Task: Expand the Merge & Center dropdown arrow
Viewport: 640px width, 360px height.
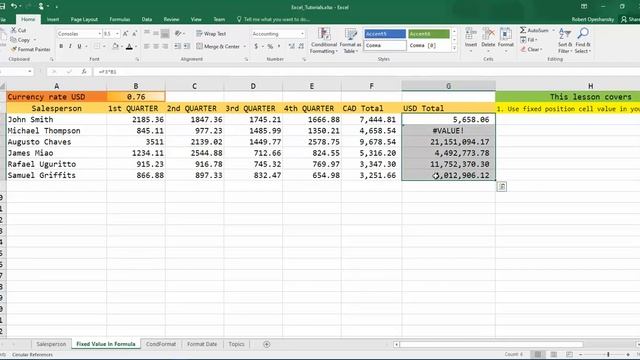Action: 244,47
